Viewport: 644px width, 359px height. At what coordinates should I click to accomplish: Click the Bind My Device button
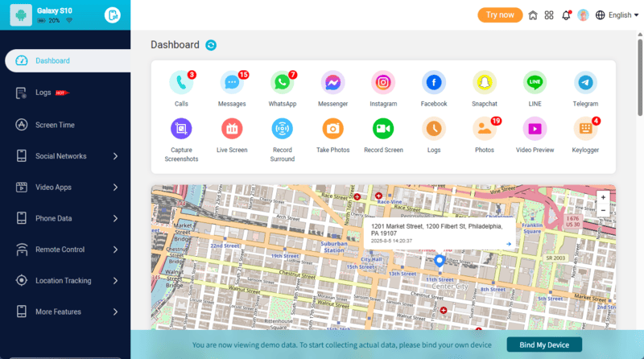click(543, 345)
